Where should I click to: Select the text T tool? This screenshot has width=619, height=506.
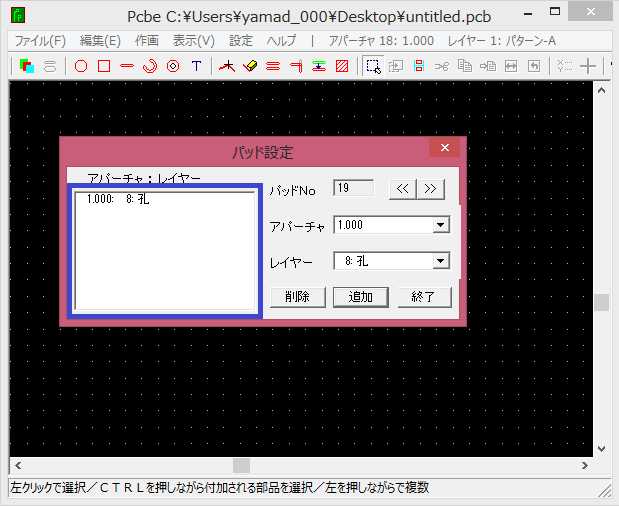pyautogui.click(x=196, y=66)
